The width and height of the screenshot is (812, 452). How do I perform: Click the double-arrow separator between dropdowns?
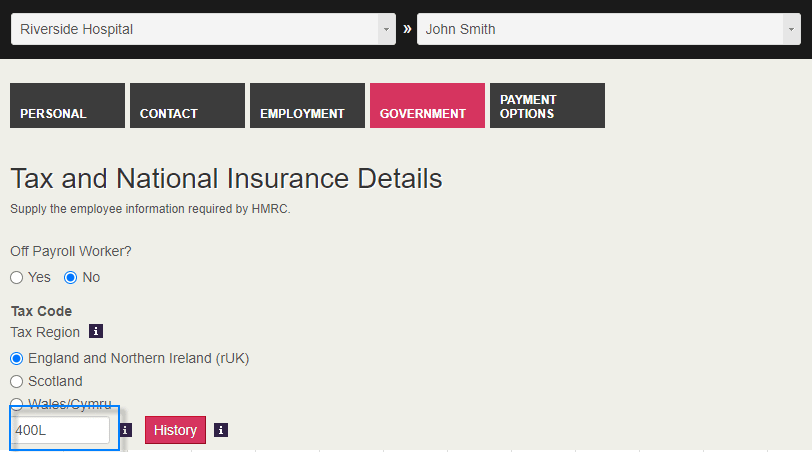[407, 29]
